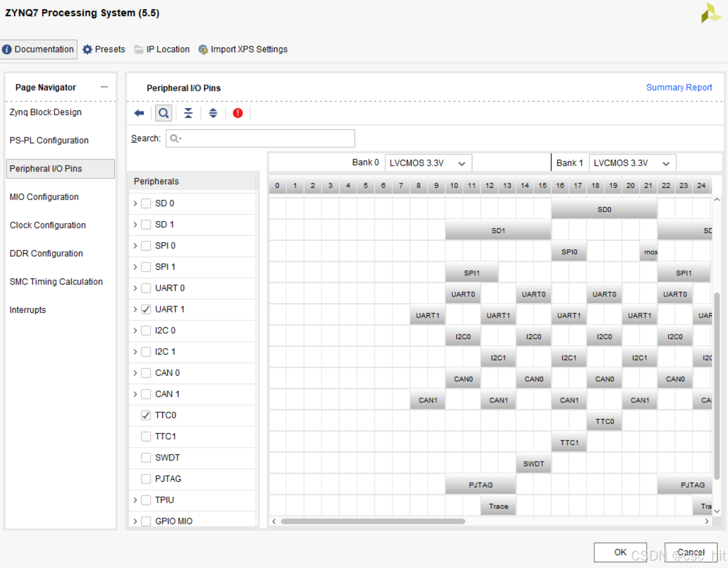The width and height of the screenshot is (728, 568).
Task: Open the MIO Configuration page
Action: pos(44,197)
